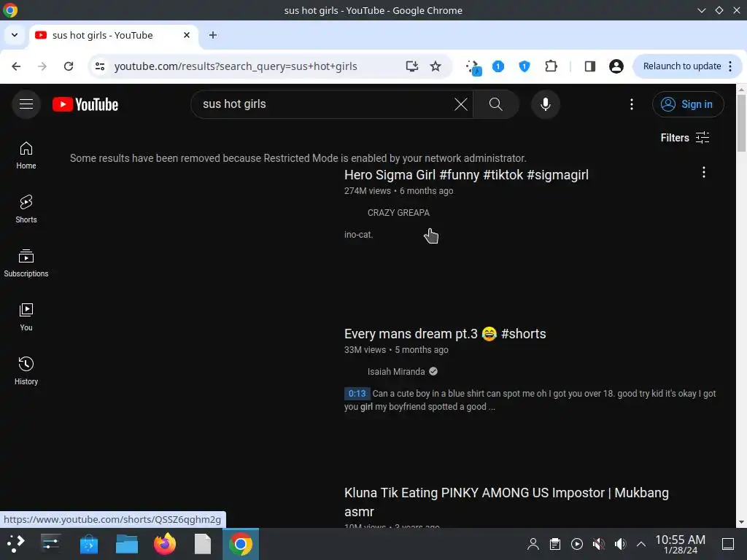
Task: Click the YouTube logo
Action: coord(85,104)
